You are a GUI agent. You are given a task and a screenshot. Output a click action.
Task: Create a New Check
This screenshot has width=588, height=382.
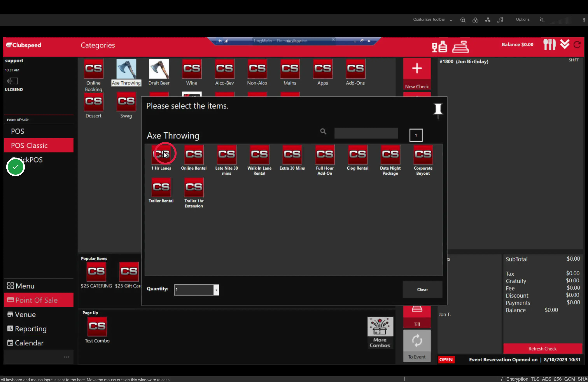[417, 74]
